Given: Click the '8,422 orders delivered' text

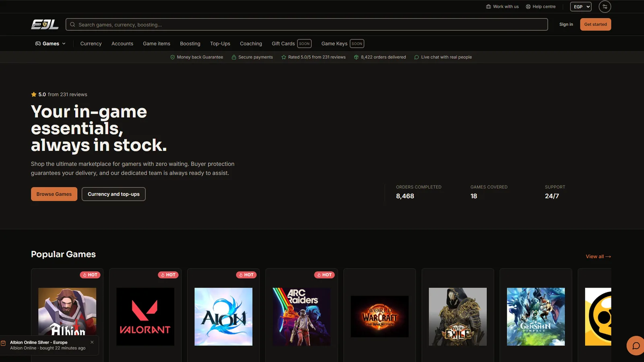Looking at the screenshot, I should tap(383, 57).
